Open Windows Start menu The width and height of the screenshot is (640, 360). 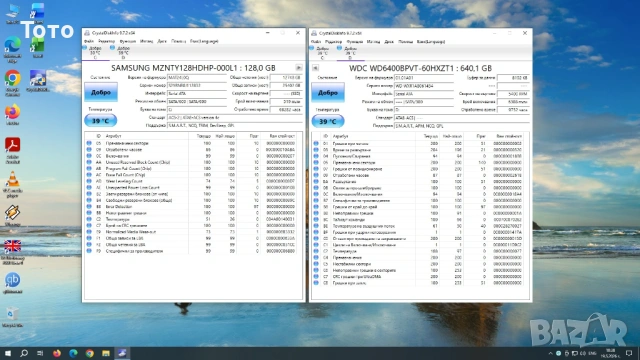[x=8, y=353]
